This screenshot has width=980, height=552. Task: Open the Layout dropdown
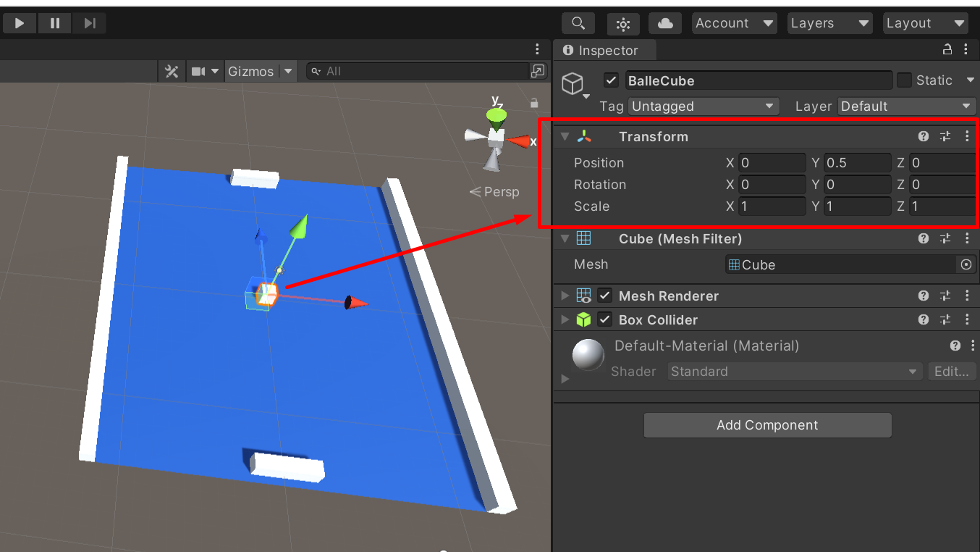tap(926, 23)
